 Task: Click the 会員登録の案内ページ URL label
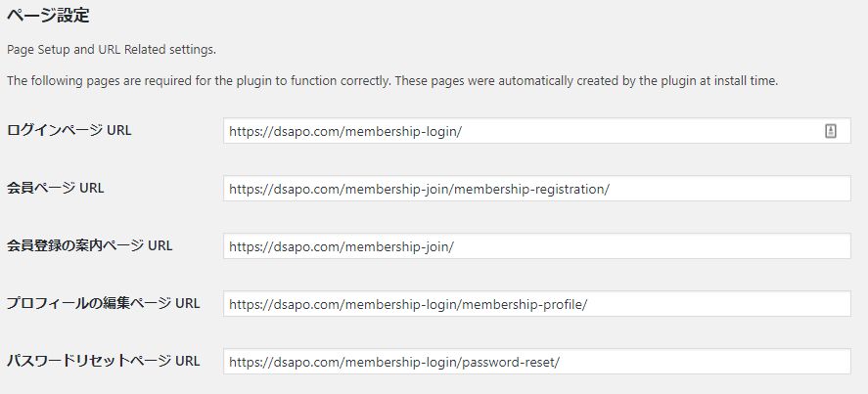(x=90, y=245)
